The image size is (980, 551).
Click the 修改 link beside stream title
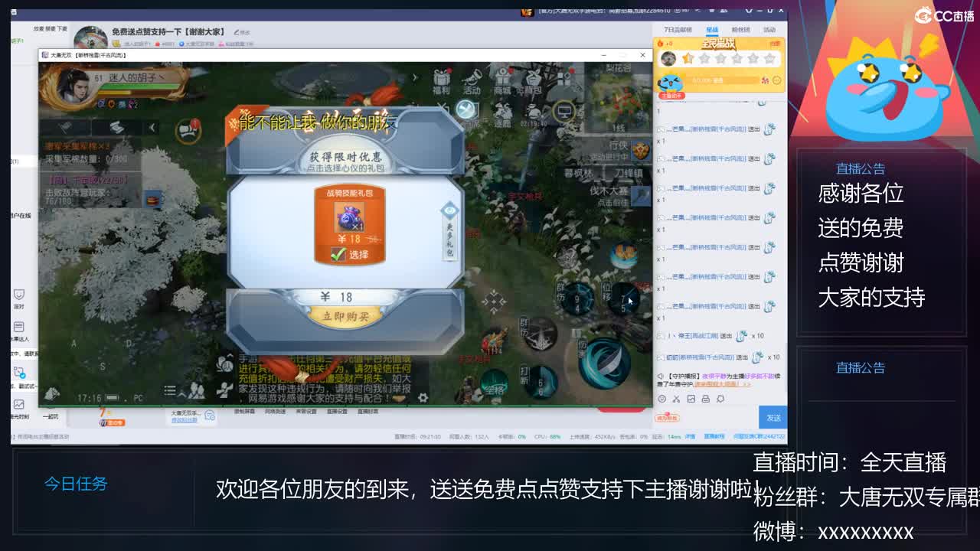(243, 32)
